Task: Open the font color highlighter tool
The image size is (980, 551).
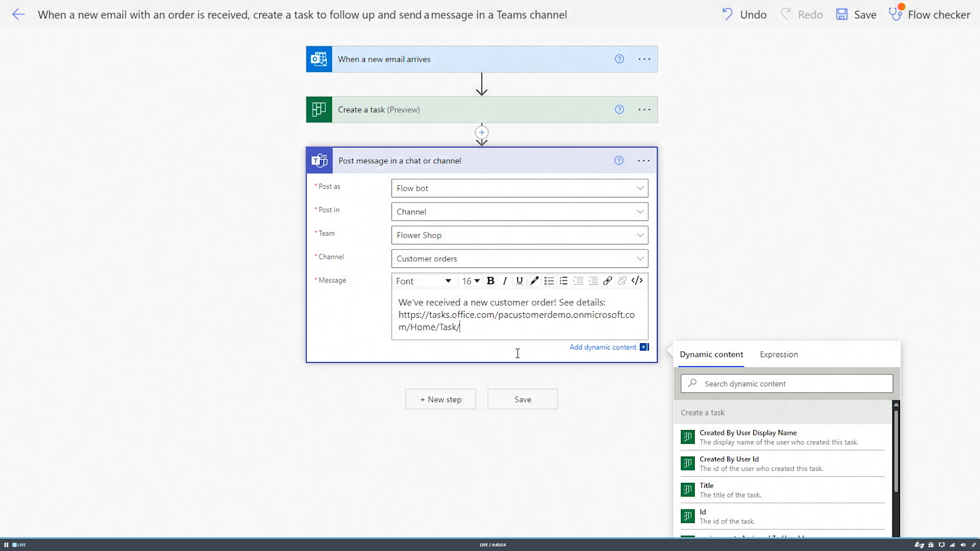Action: tap(534, 281)
